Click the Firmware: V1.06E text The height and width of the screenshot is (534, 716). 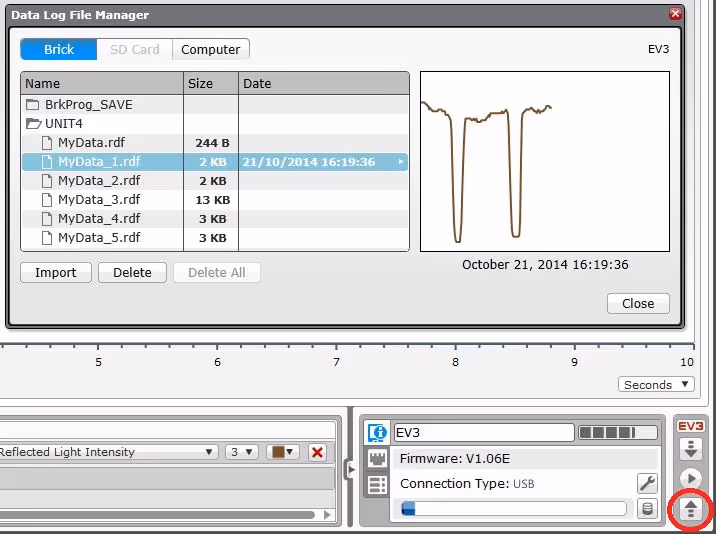(x=455, y=459)
